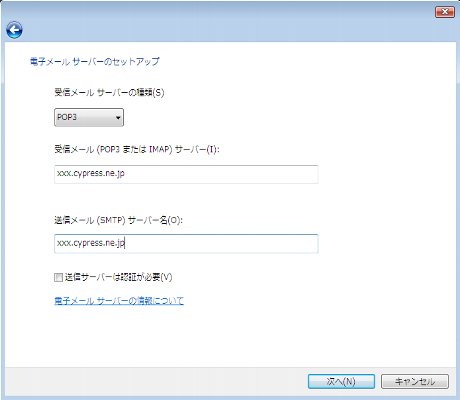Proceed with the 次へ(N) button

tap(341, 381)
